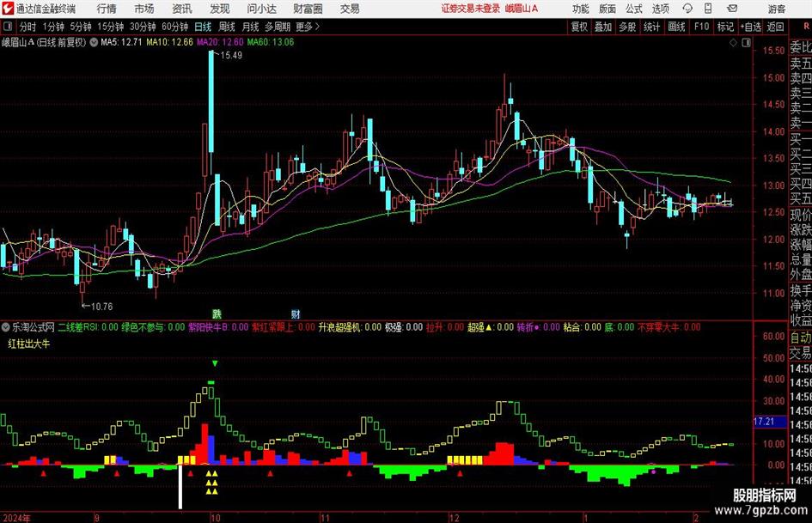Click the MA5: 12.71 label
This screenshot has height=523, width=812.
click(x=120, y=42)
